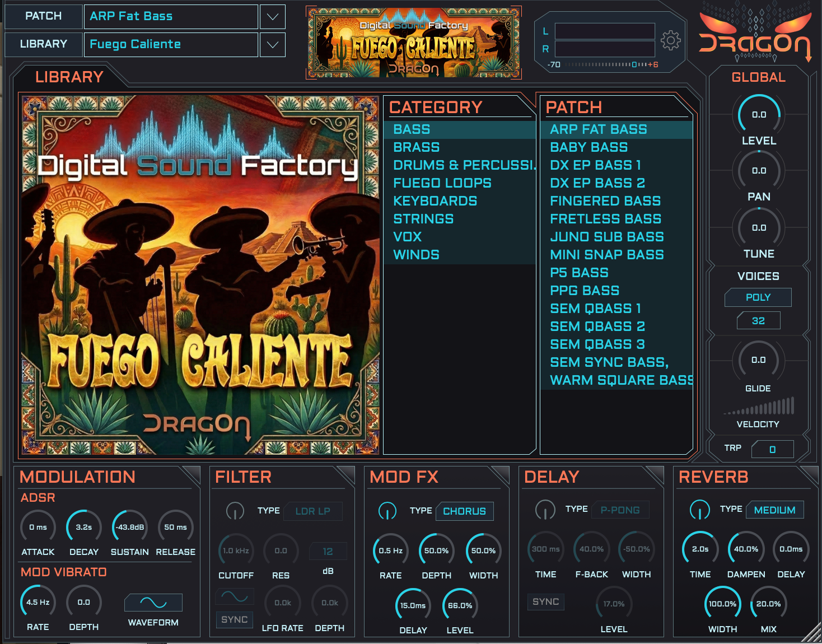Click the TRP transpose value field

click(x=773, y=449)
